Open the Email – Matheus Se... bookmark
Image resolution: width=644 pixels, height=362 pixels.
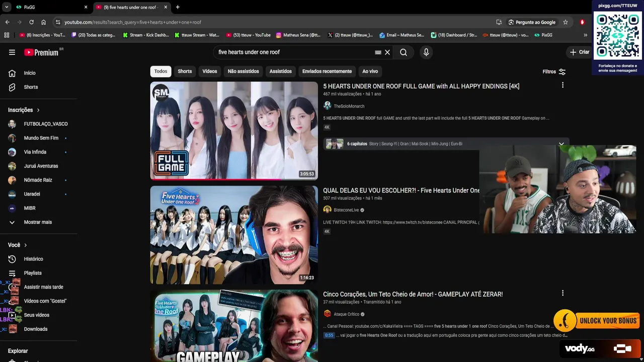coord(402,35)
